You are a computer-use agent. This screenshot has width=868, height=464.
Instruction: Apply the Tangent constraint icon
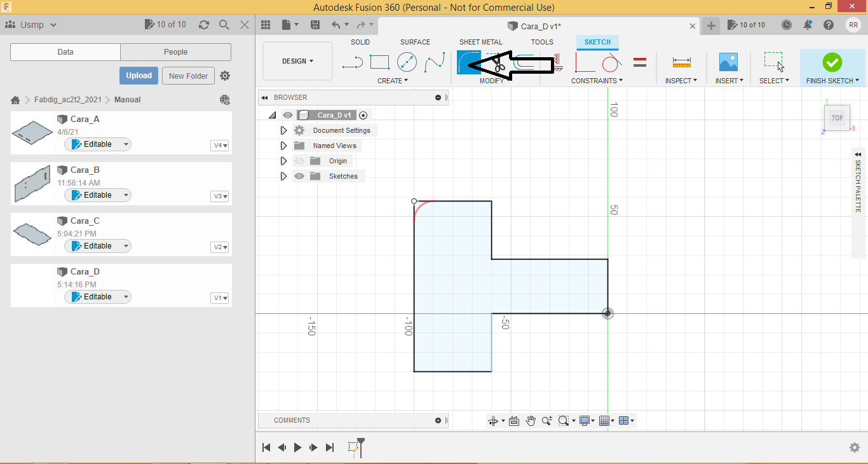coord(611,62)
